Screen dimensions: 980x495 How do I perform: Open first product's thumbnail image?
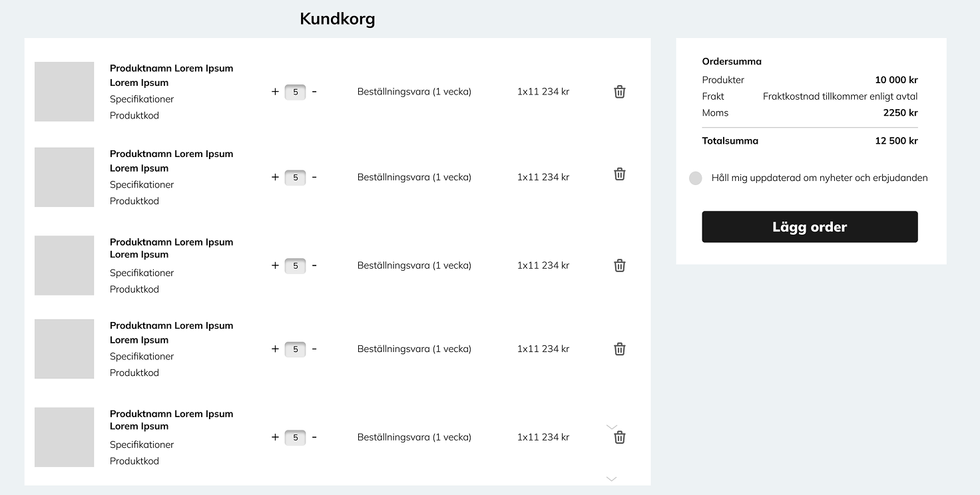[x=64, y=92]
